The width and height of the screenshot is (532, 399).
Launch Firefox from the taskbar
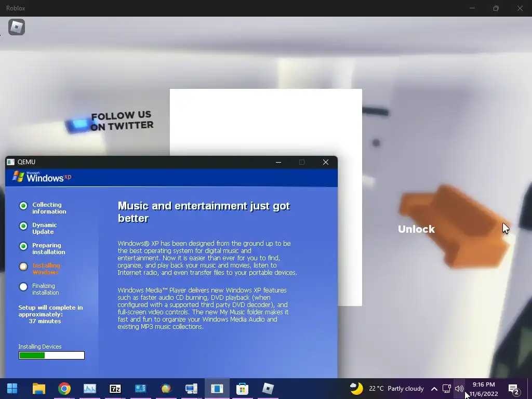pos(166,389)
